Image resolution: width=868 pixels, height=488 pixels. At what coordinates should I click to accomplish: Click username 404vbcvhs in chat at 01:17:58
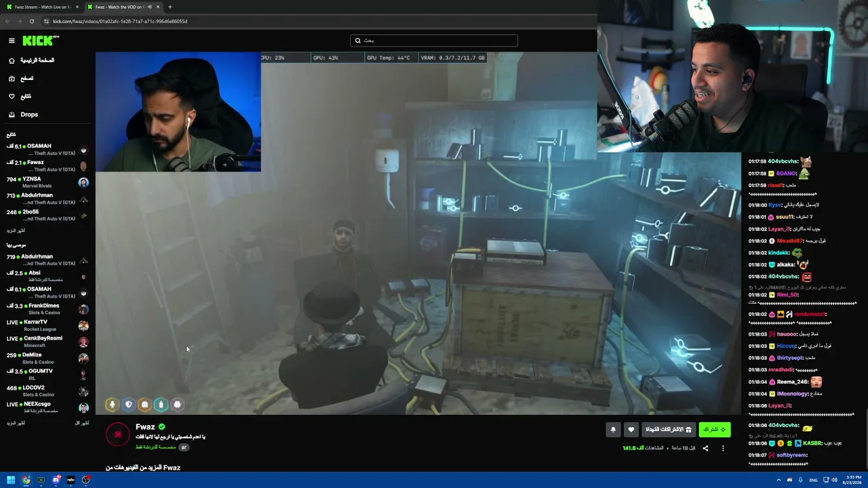(783, 161)
